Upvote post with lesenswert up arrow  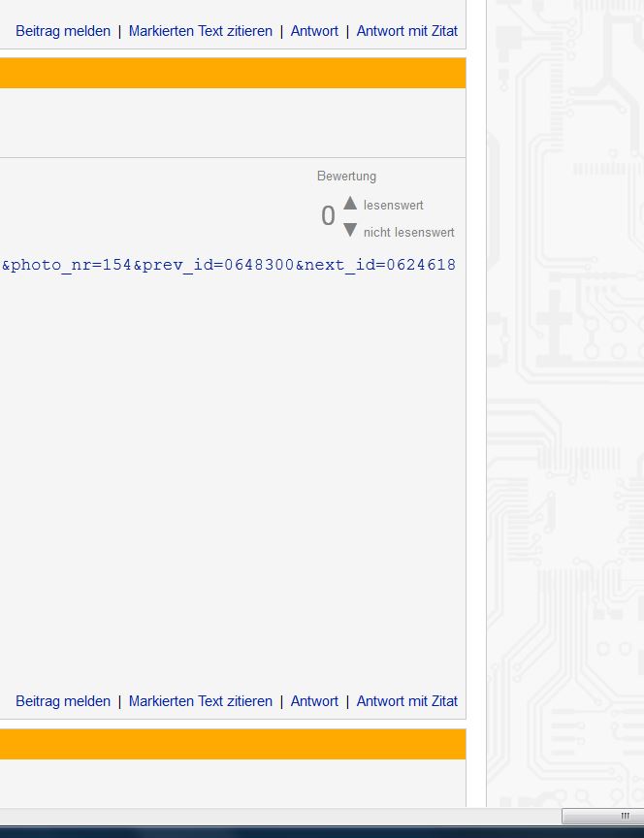pos(350,203)
